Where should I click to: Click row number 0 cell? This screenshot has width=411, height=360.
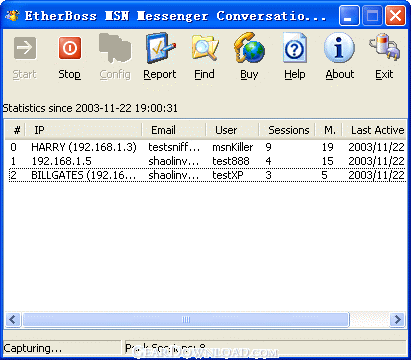click(13, 147)
